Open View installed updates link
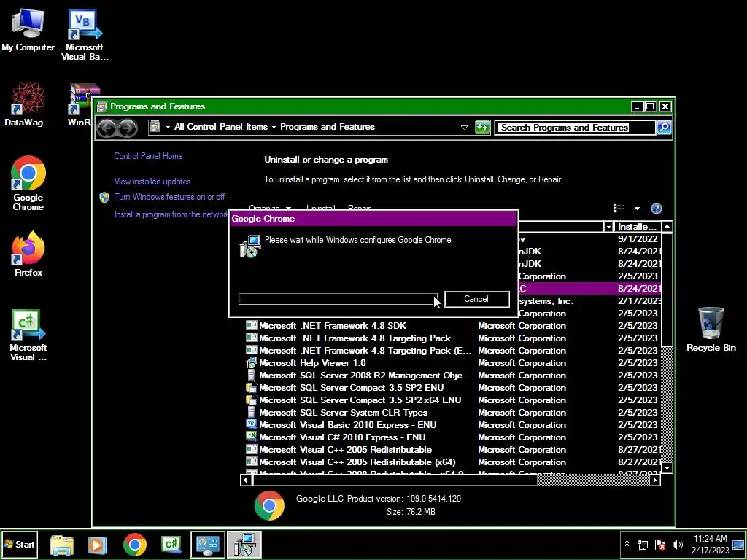Screen dimensions: 747x560 pyautogui.click(x=152, y=182)
